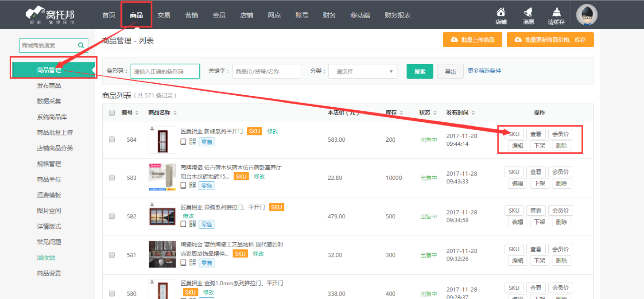Viewport: 644px width, 299px height.
Task: Click the 修改 link on product 584
Action: pyautogui.click(x=272, y=132)
